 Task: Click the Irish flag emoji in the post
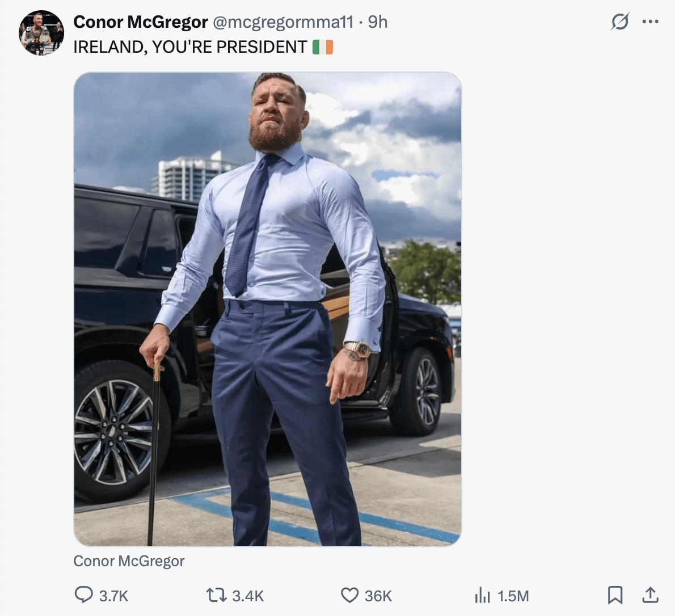click(x=323, y=47)
